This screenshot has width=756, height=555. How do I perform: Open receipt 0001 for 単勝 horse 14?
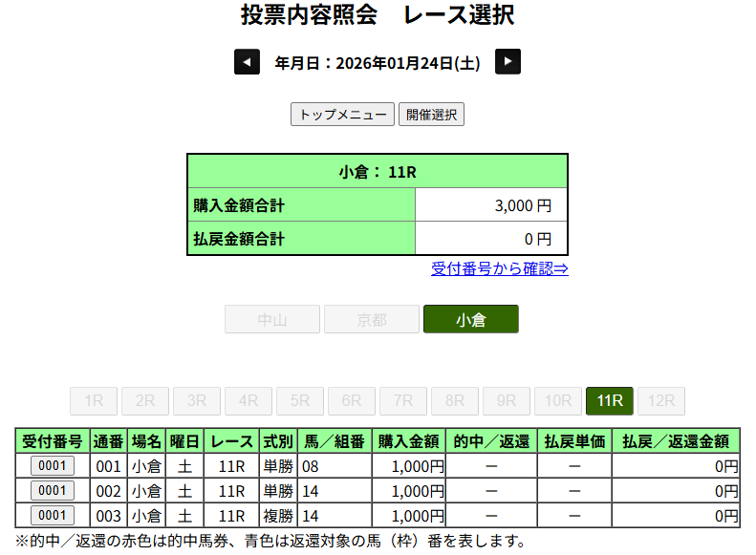[53, 491]
